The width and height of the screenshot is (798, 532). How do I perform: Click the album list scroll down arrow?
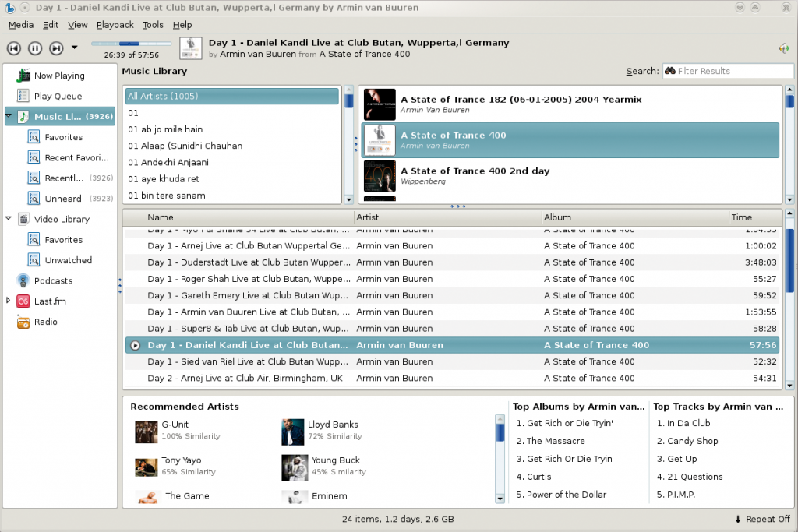point(789,200)
